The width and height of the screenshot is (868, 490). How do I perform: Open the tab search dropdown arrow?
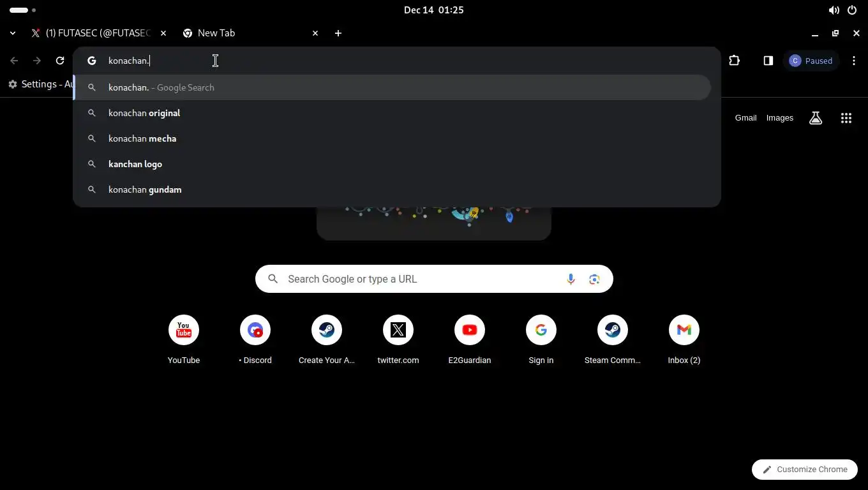[x=13, y=33]
